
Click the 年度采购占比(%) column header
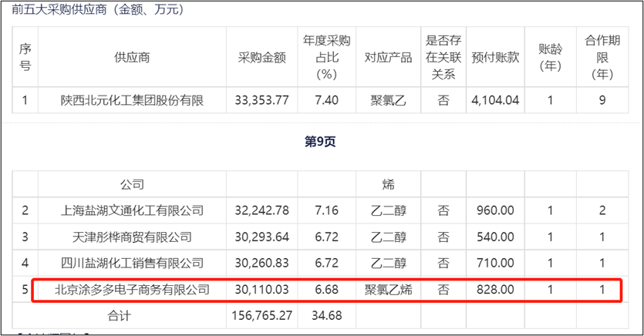pyautogui.click(x=326, y=58)
